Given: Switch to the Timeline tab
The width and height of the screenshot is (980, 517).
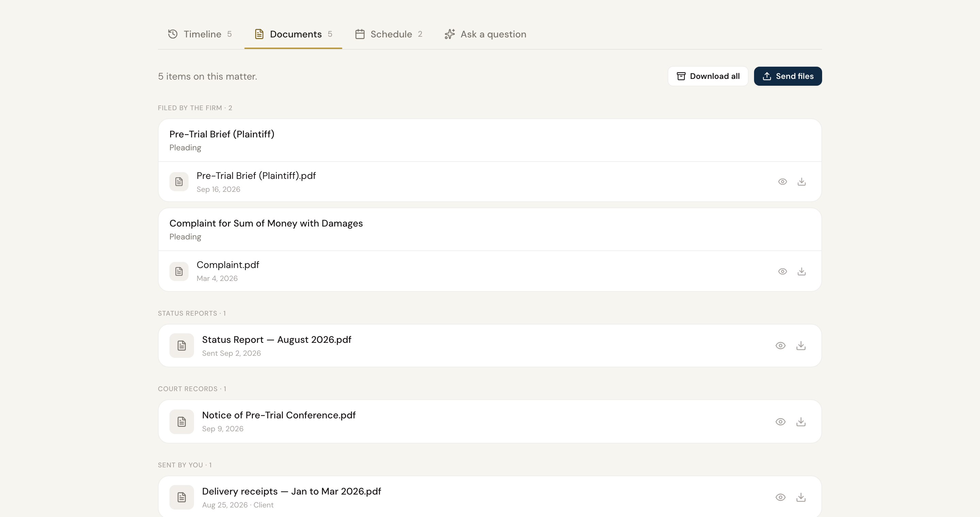Looking at the screenshot, I should click(200, 34).
